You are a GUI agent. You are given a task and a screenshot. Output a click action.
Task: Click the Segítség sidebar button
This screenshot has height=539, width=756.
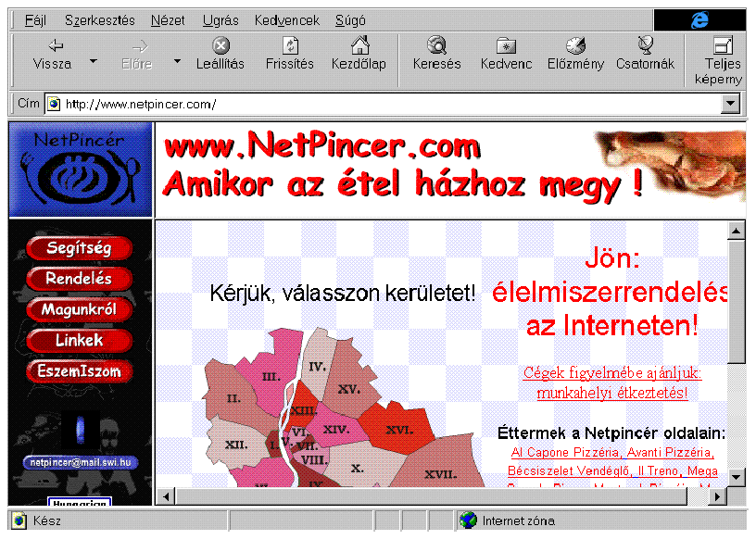[x=79, y=248]
